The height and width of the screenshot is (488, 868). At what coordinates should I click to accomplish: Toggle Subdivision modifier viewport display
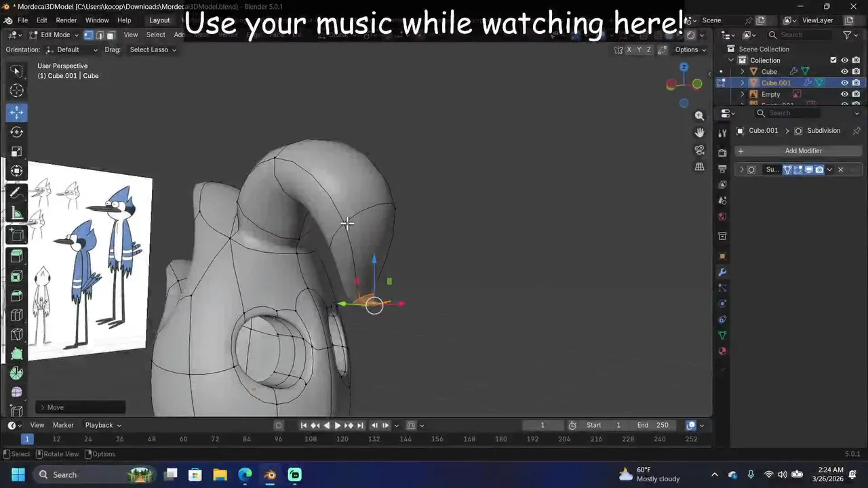pos(809,169)
